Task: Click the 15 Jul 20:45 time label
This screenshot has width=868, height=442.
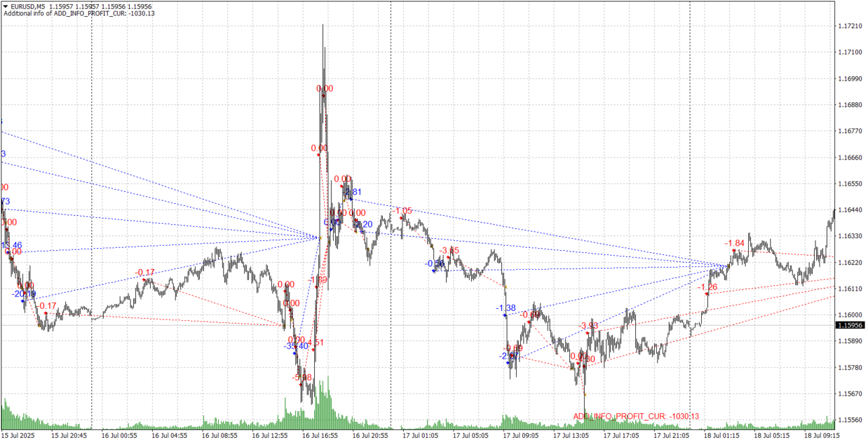Action: [69, 435]
